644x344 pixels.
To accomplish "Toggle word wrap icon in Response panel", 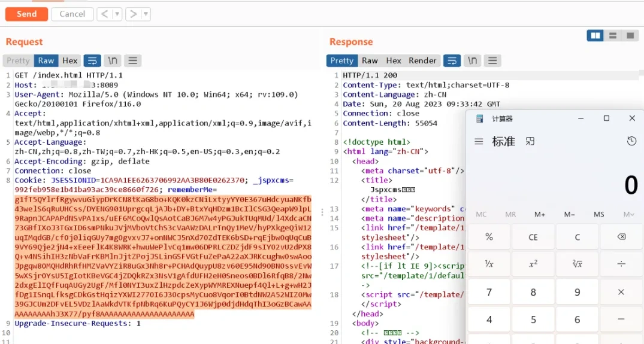I will [452, 60].
